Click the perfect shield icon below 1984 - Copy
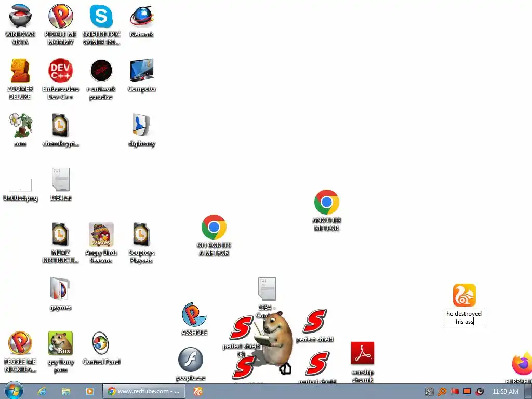The image size is (532, 399). tap(314, 321)
